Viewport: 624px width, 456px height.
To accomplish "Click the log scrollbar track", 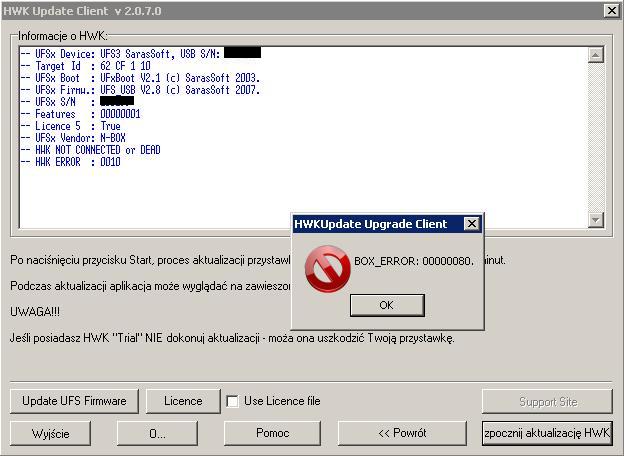I will 596,137.
